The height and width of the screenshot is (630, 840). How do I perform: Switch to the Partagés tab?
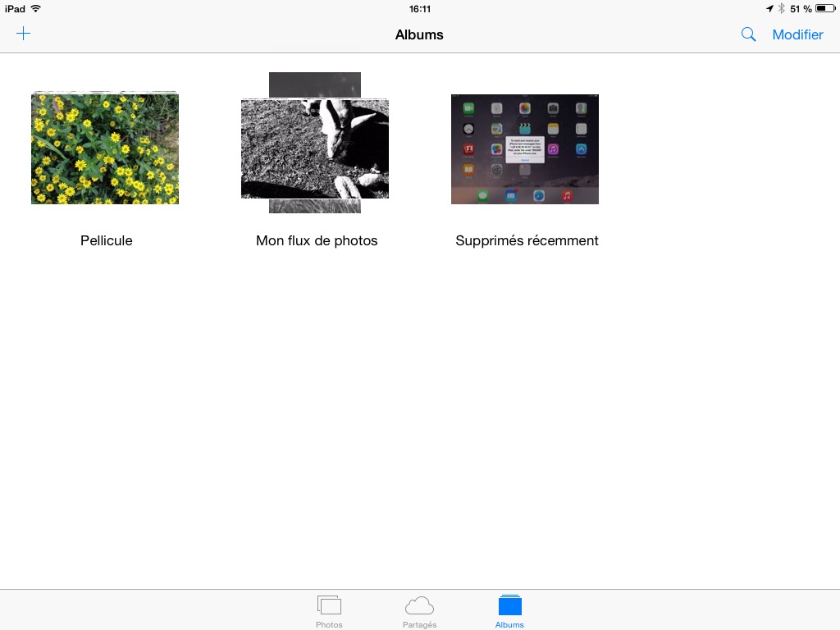(419, 611)
